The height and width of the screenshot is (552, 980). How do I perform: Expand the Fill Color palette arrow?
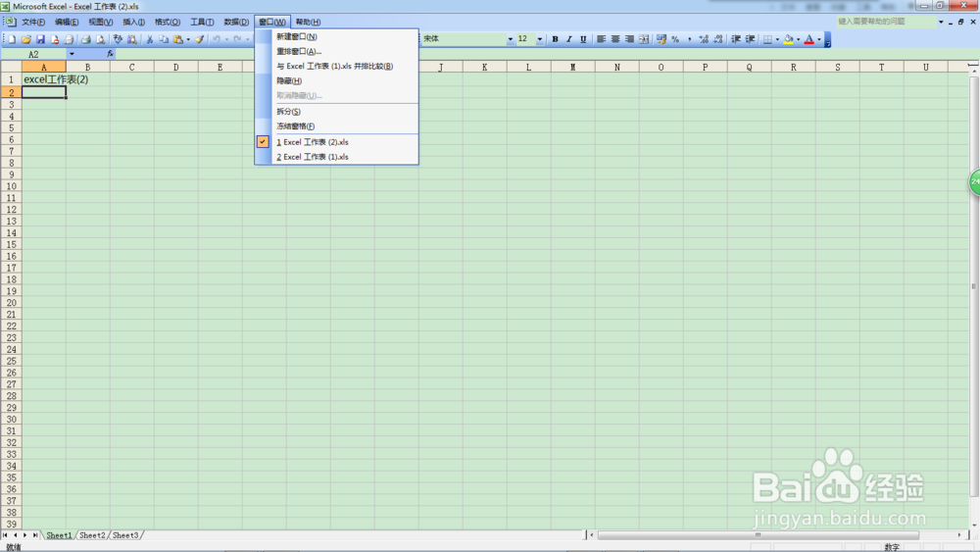[798, 39]
